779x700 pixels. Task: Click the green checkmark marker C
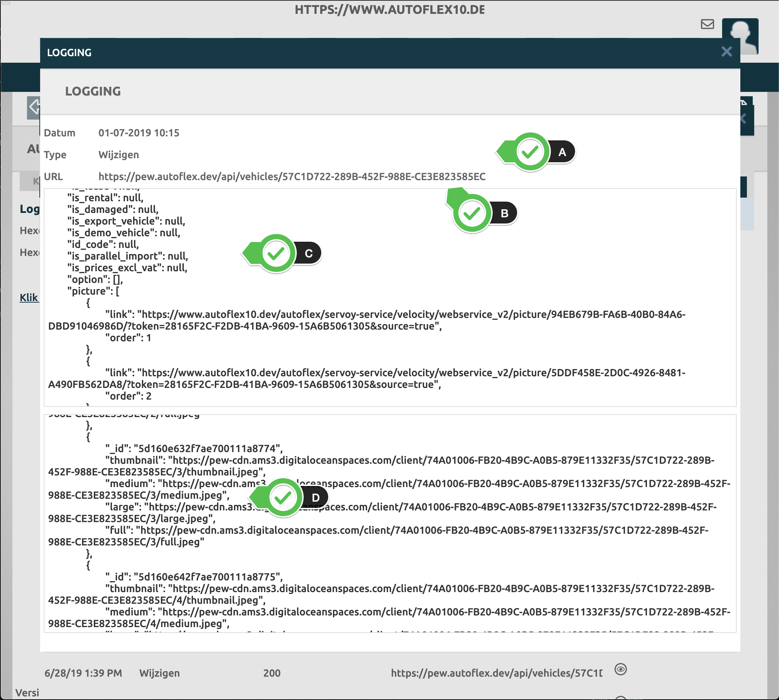tap(276, 253)
